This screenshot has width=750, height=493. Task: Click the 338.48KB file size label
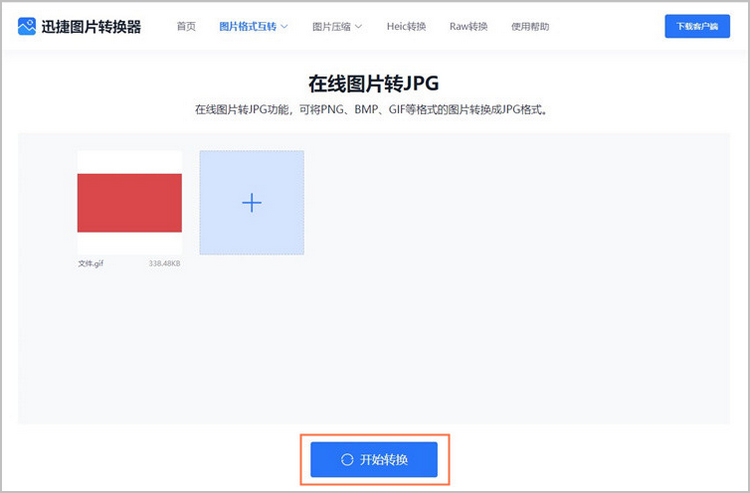[x=164, y=264]
